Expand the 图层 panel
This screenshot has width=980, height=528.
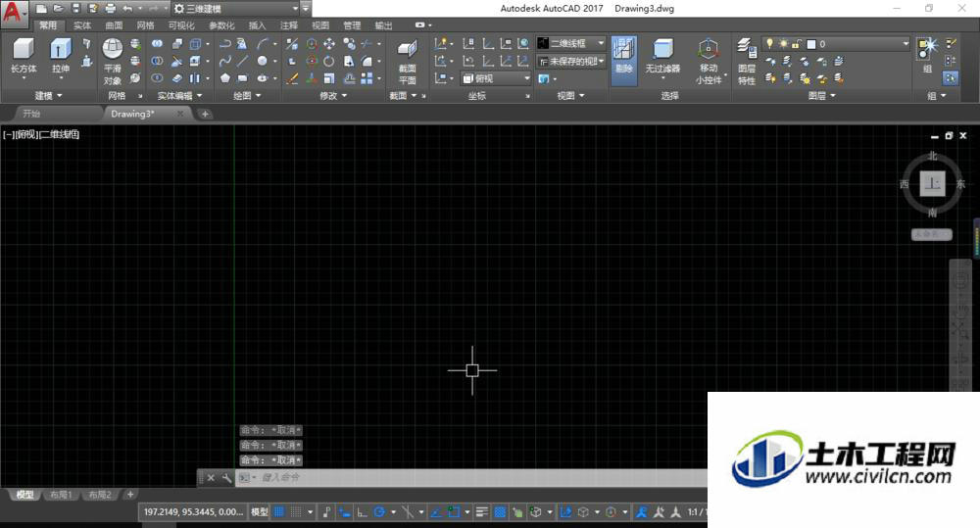(x=822, y=96)
